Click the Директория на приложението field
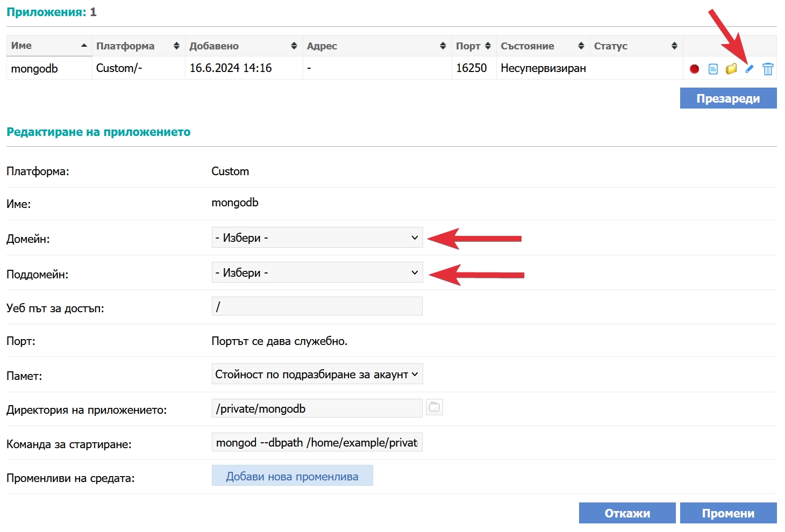The height and width of the screenshot is (532, 785). (317, 408)
